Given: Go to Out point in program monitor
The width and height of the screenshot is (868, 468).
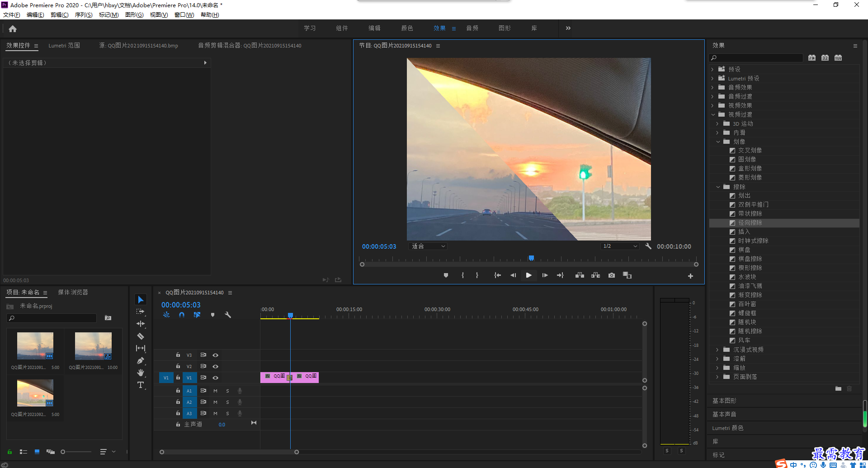Looking at the screenshot, I should 560,275.
